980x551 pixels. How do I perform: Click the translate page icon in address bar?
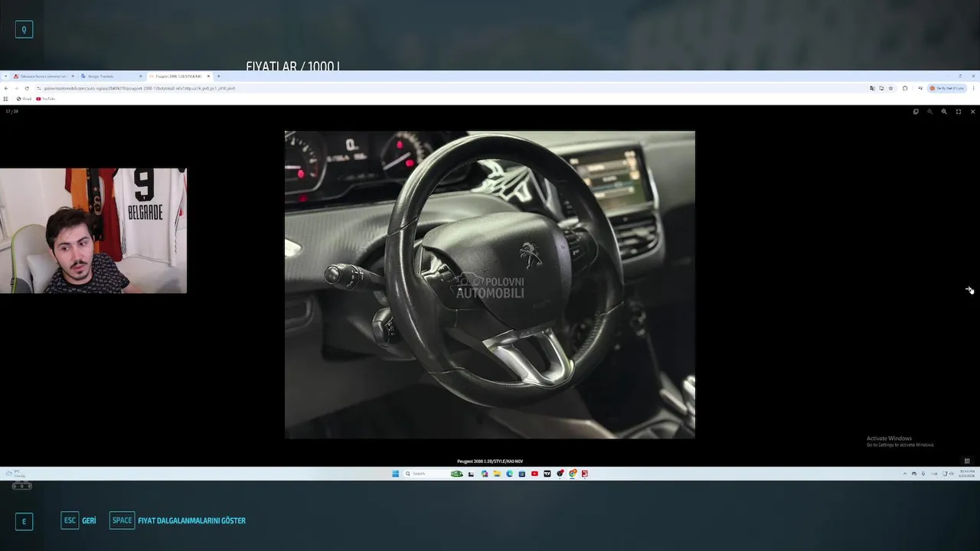[872, 88]
